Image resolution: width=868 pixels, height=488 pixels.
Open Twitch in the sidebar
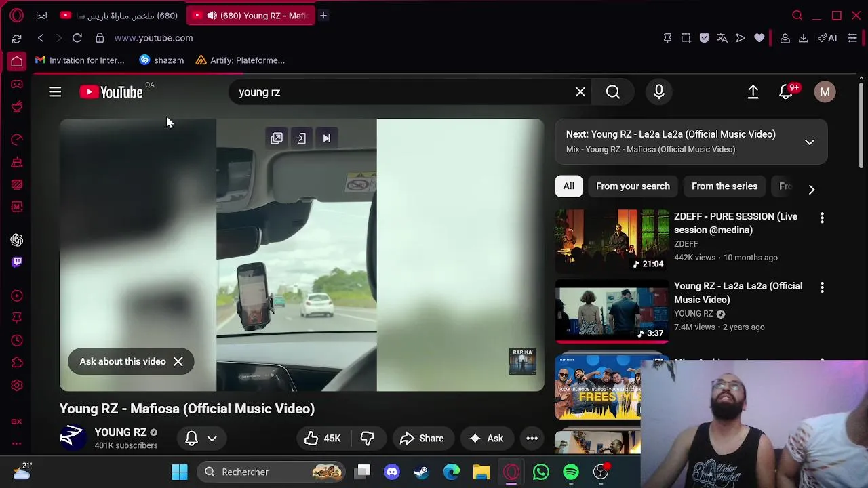coord(17,262)
